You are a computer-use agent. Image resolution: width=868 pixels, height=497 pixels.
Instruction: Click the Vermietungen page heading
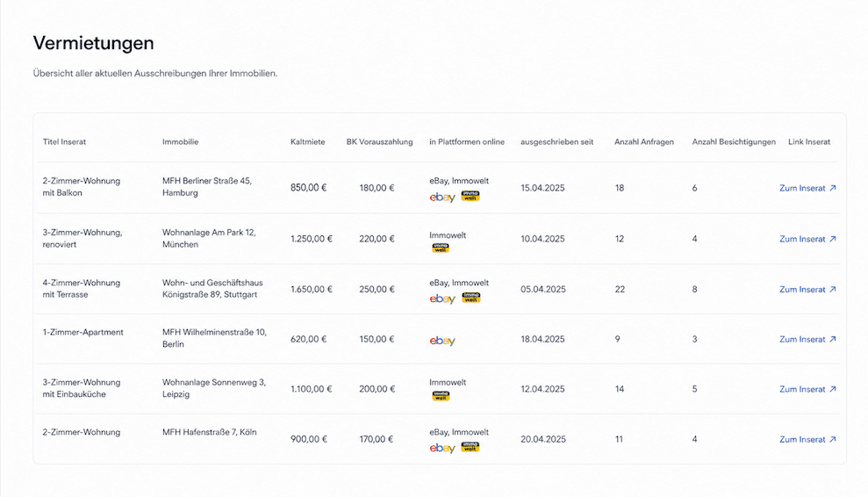pos(94,43)
